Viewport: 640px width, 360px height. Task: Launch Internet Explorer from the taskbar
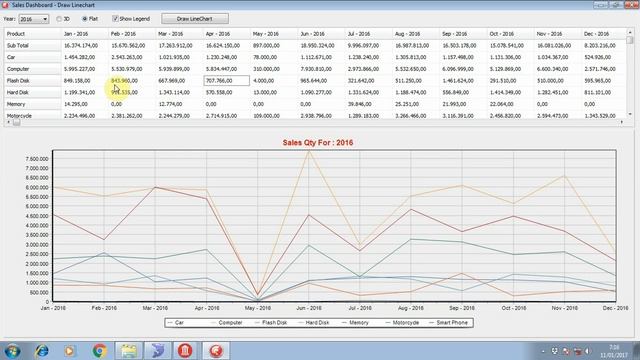(x=42, y=351)
